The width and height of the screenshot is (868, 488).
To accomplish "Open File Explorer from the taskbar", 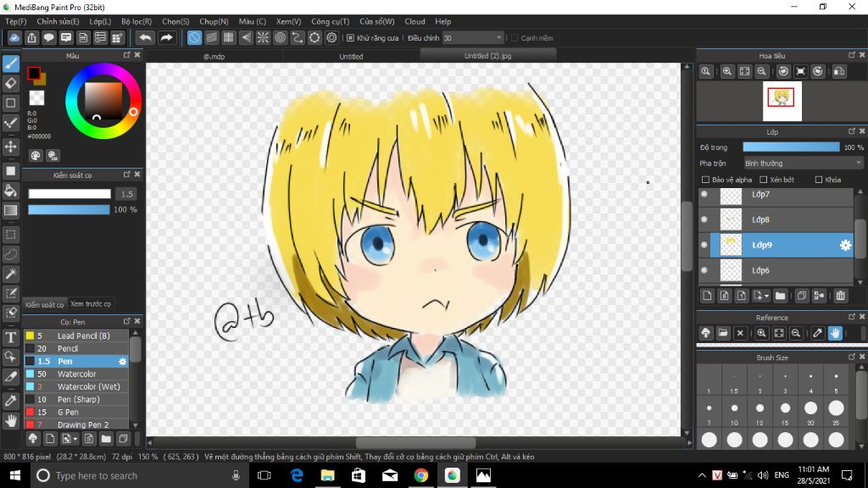I will [328, 476].
